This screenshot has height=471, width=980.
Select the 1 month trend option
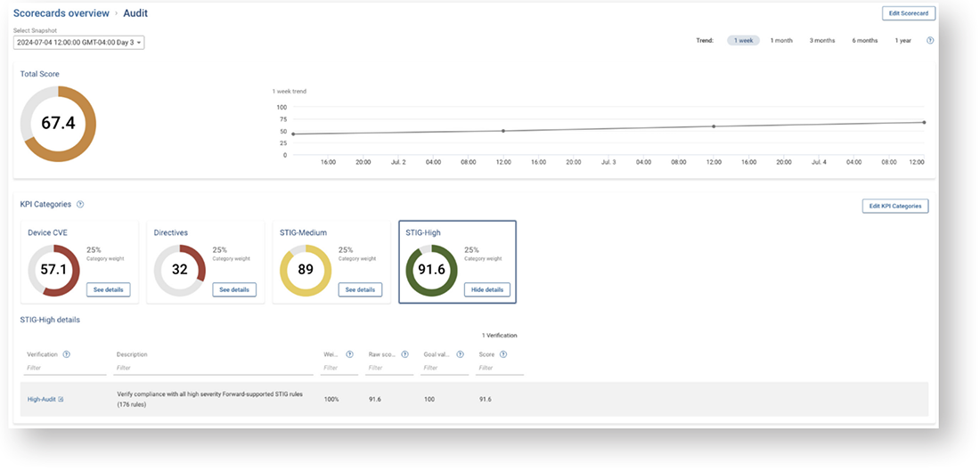click(781, 40)
